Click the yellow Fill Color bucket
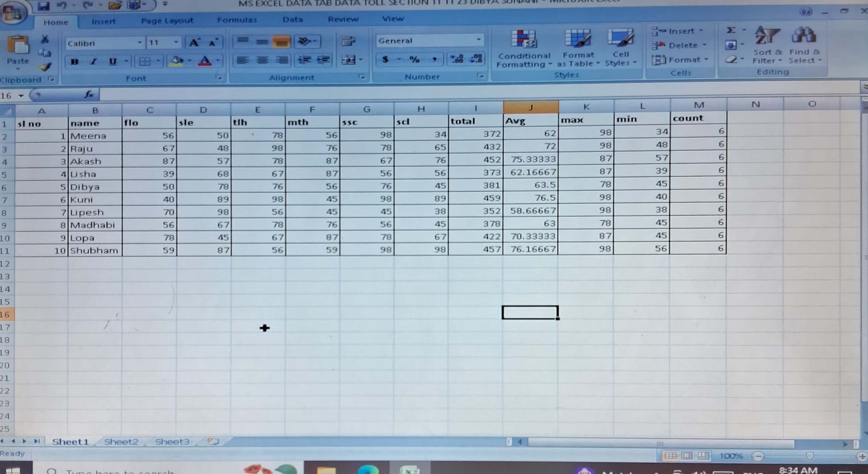Viewport: 868px width, 474px height. 177,61
